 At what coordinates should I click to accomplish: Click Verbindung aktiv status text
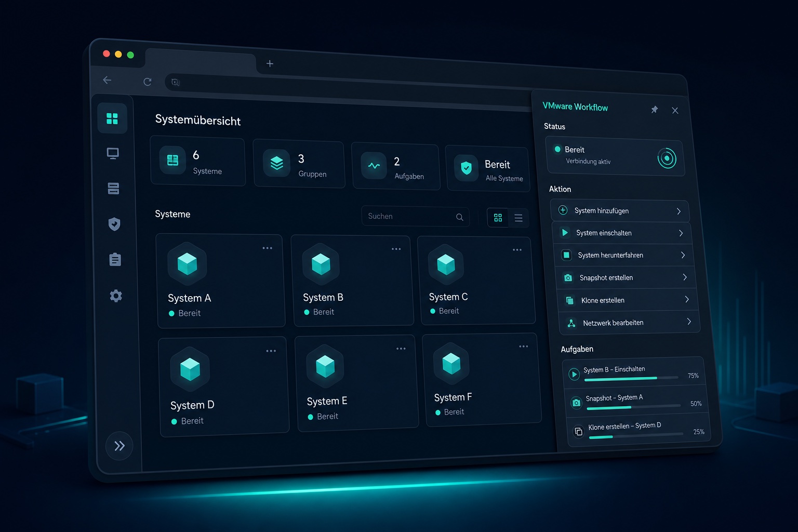click(588, 162)
